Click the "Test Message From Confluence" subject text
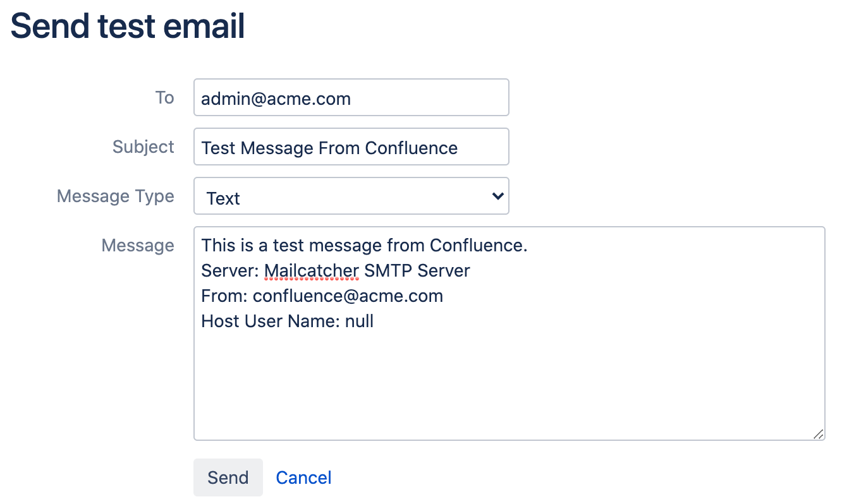Image resolution: width=842 pixels, height=504 pixels. point(329,148)
